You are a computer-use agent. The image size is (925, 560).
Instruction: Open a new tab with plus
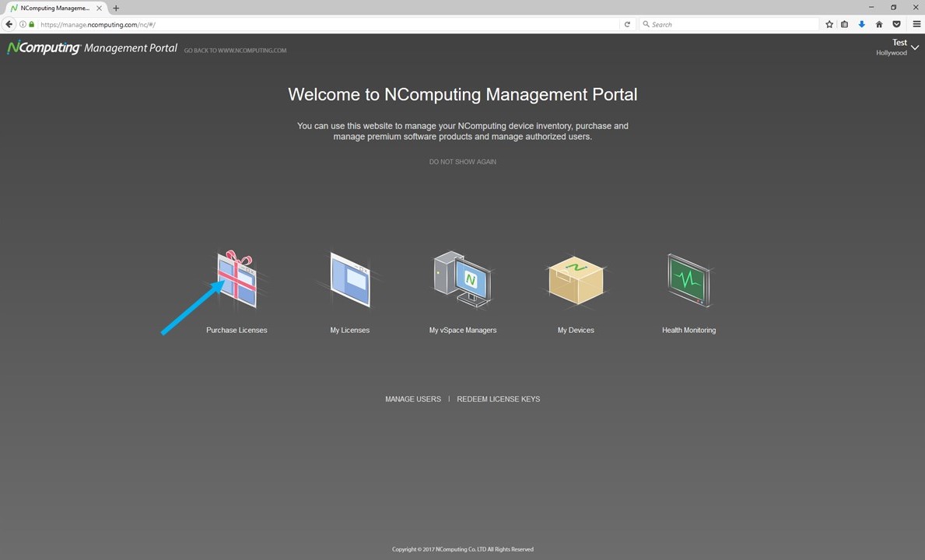point(116,9)
